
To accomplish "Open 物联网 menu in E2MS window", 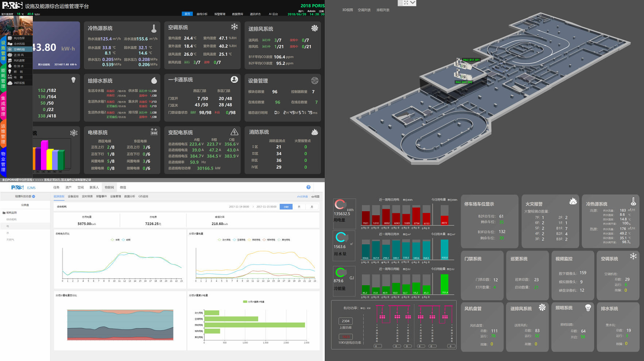I will [x=109, y=187].
